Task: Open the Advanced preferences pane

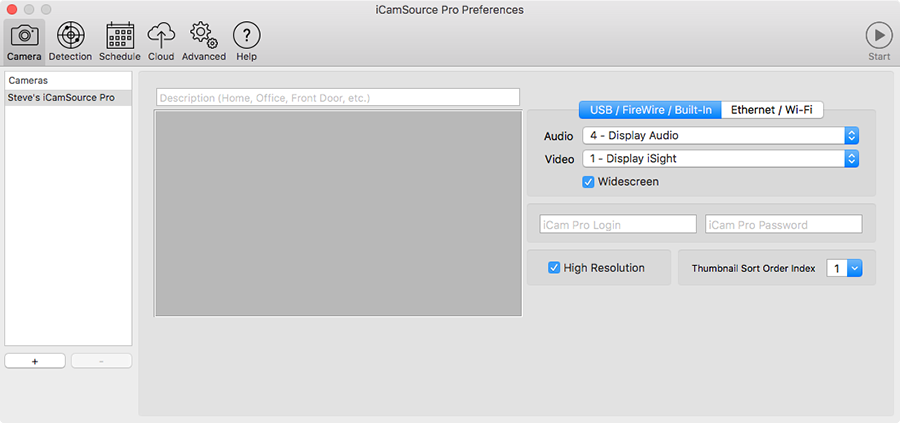Action: (204, 42)
